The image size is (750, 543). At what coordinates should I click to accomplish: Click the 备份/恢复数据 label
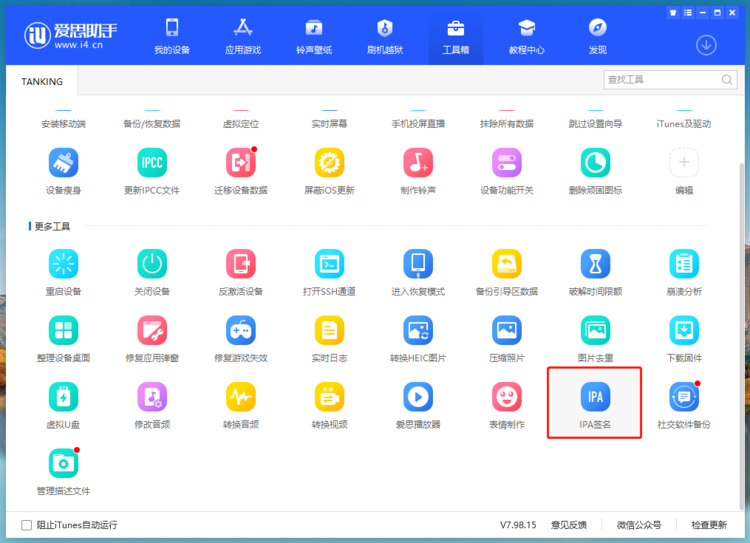[x=152, y=124]
